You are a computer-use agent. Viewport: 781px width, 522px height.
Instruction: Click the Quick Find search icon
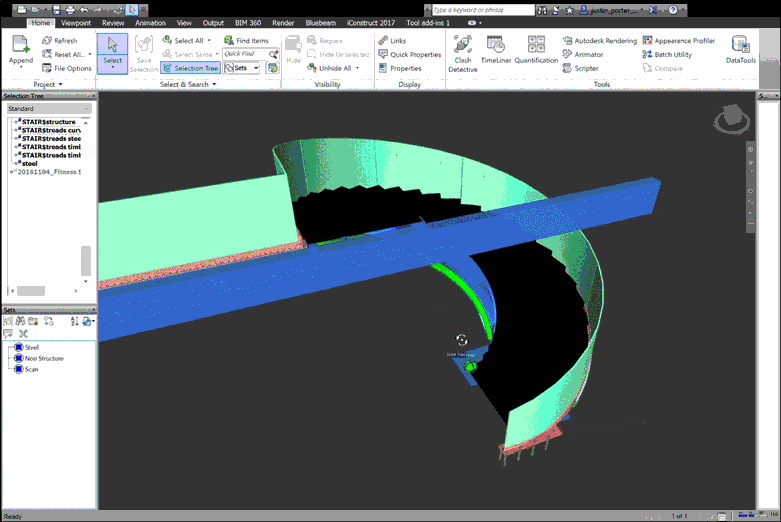(273, 54)
